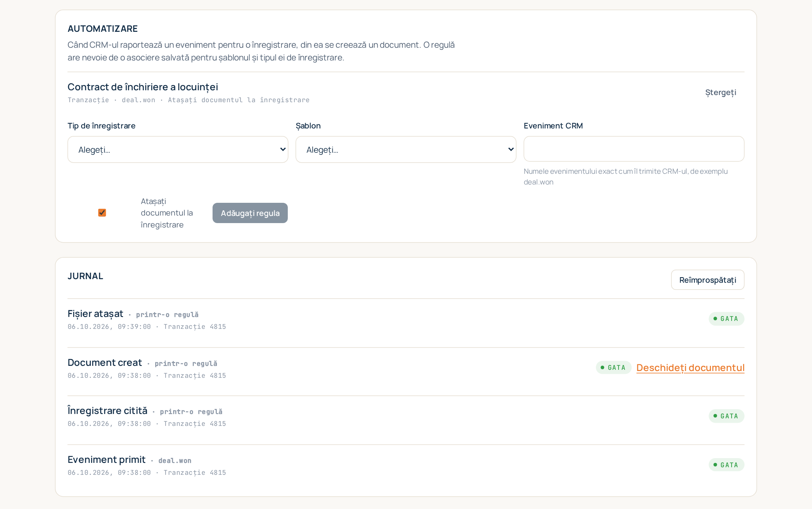Select the Document creat log entry title

click(x=105, y=363)
